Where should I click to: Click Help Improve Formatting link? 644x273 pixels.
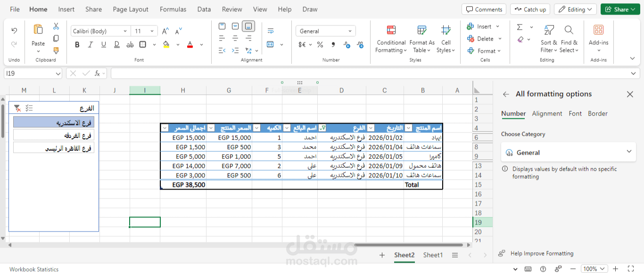click(542, 254)
